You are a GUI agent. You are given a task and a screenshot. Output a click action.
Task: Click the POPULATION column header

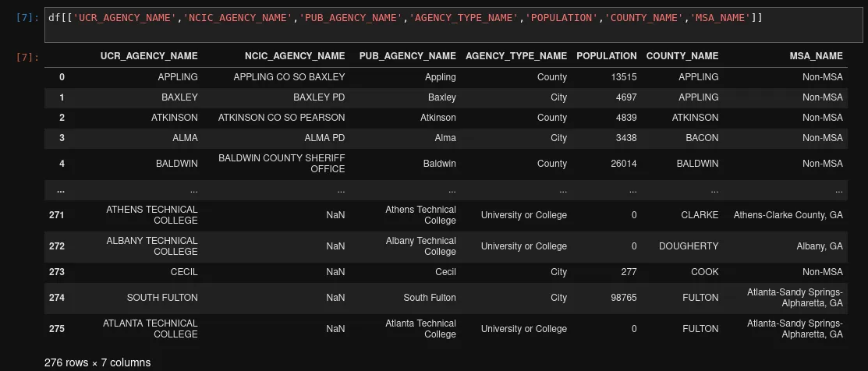click(606, 56)
